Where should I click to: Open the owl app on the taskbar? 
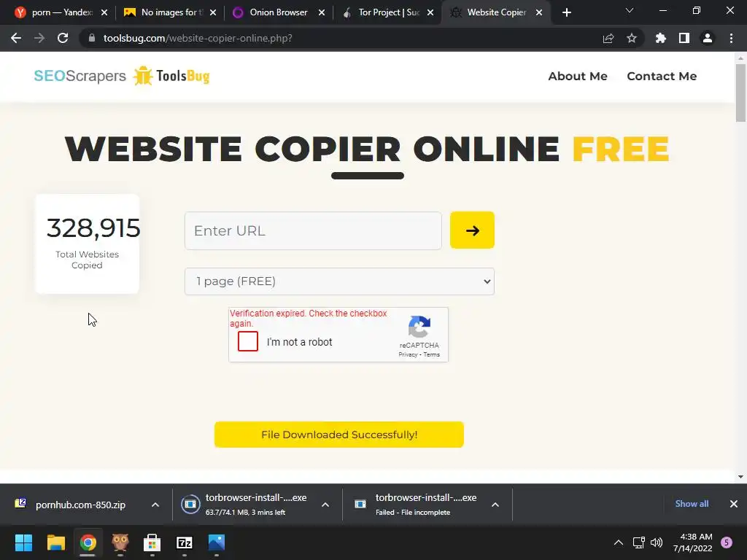[x=120, y=542]
